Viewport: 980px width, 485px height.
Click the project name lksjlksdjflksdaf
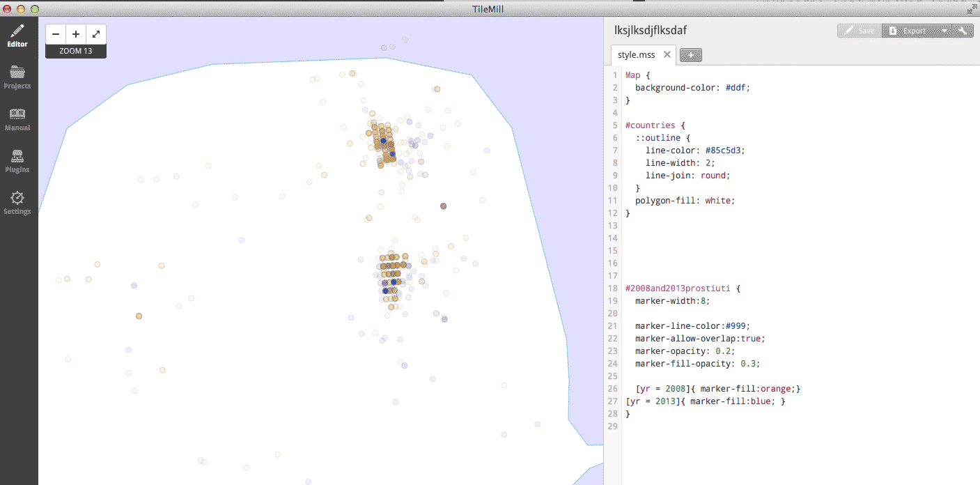(651, 30)
